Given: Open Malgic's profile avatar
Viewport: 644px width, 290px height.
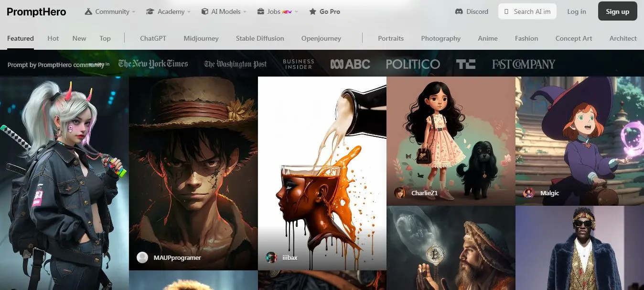Looking at the screenshot, I should click(x=528, y=193).
